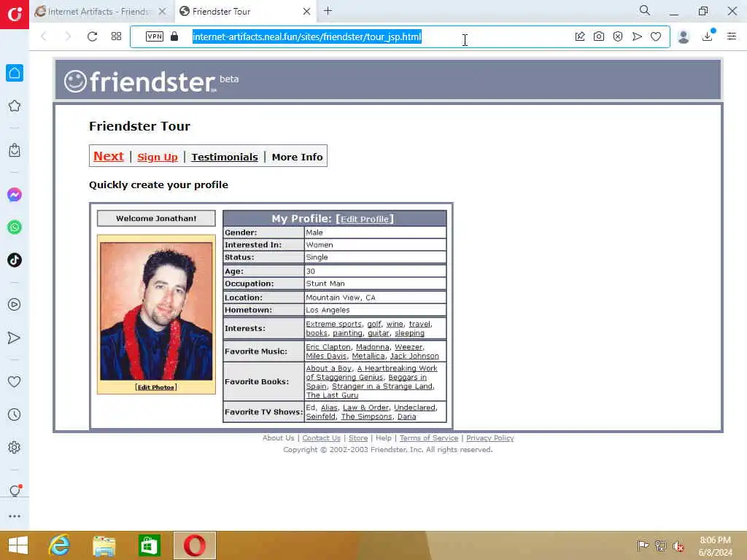
Task: Open the Contact Us footer link
Action: coord(321,438)
